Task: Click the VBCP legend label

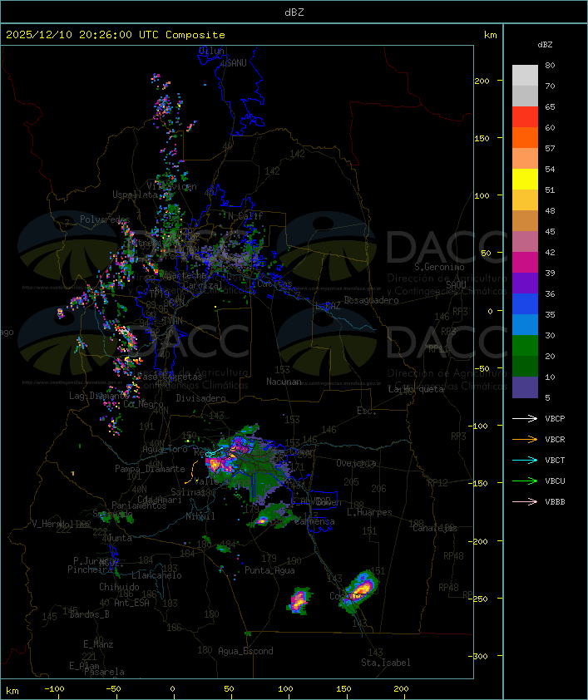Action: (555, 418)
